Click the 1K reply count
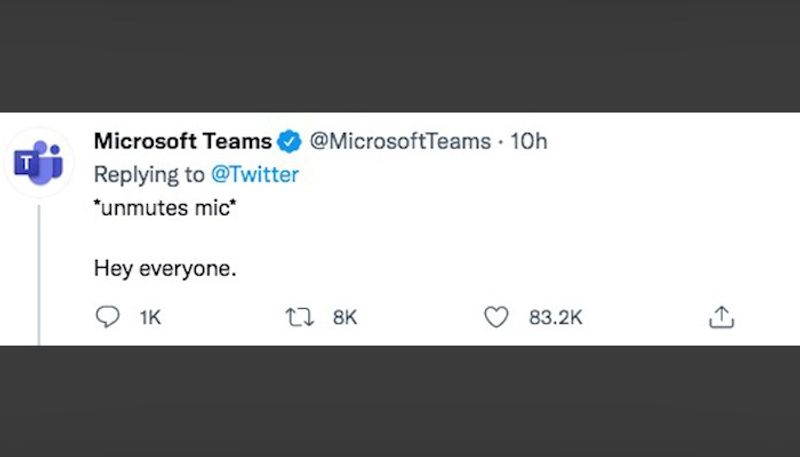The height and width of the screenshot is (457, 800). coord(150,318)
